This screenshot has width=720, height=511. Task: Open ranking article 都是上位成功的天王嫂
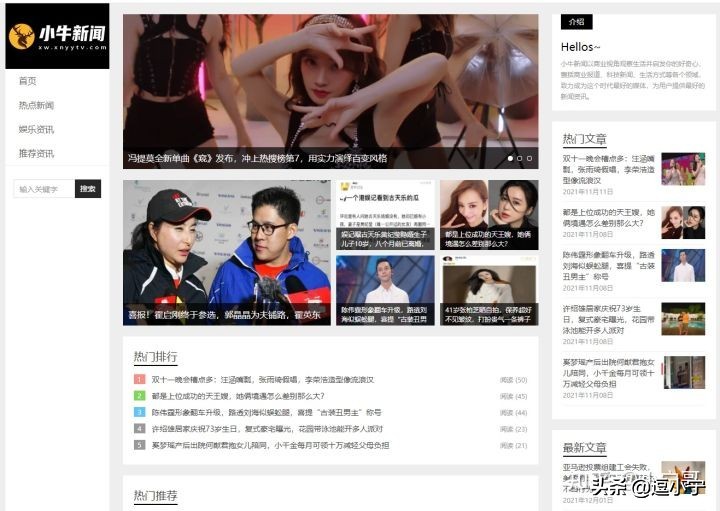pyautogui.click(x=238, y=396)
